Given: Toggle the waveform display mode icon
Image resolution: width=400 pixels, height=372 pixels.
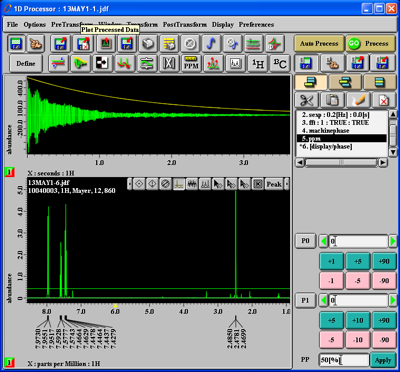Looking at the screenshot, I should coord(192,184).
